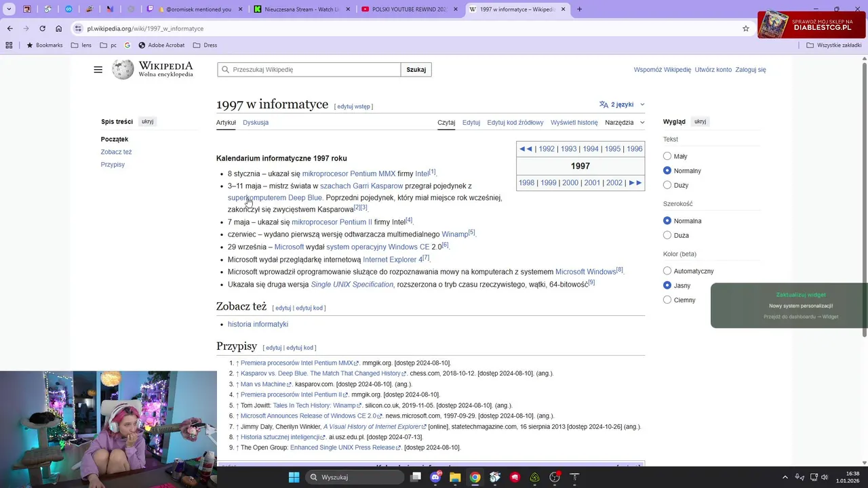868x488 pixels.
Task: Switch to the POLSKI YOUTUBE REWIND browser tab
Action: (x=408, y=9)
